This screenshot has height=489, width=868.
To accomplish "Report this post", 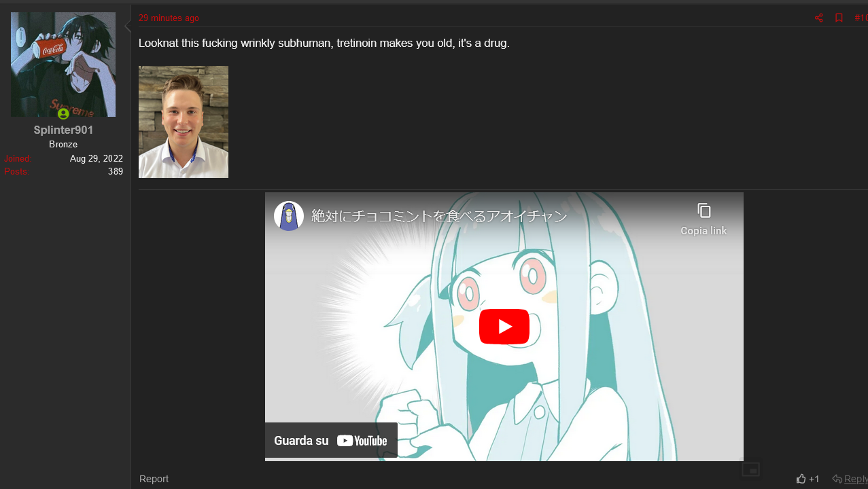I will click(x=154, y=479).
